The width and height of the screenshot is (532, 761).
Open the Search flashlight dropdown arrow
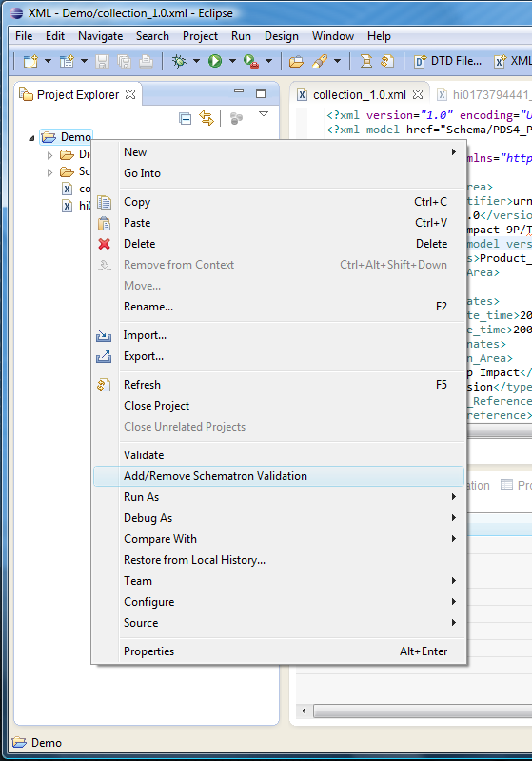[x=337, y=61]
